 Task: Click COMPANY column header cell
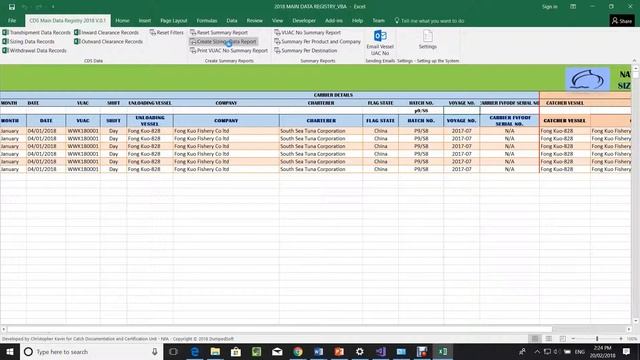[226, 121]
